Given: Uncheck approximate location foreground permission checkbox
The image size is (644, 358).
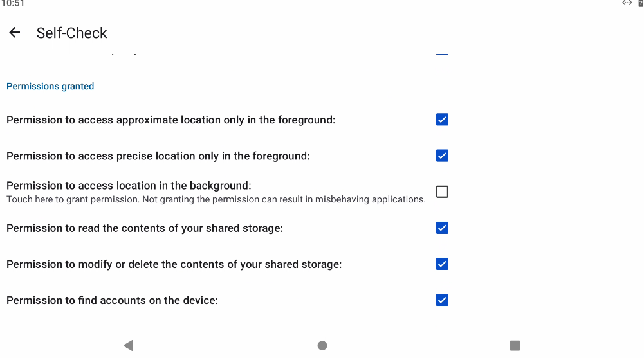Looking at the screenshot, I should point(442,120).
